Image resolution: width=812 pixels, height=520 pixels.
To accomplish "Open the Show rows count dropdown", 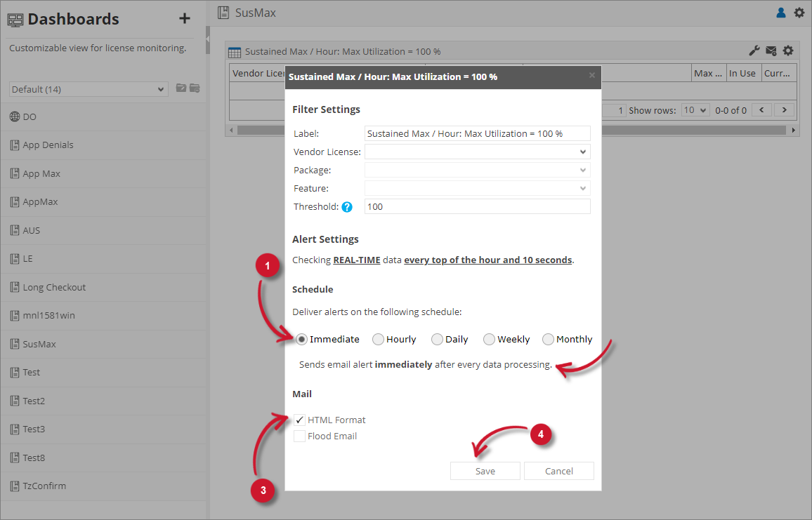I will tap(695, 110).
